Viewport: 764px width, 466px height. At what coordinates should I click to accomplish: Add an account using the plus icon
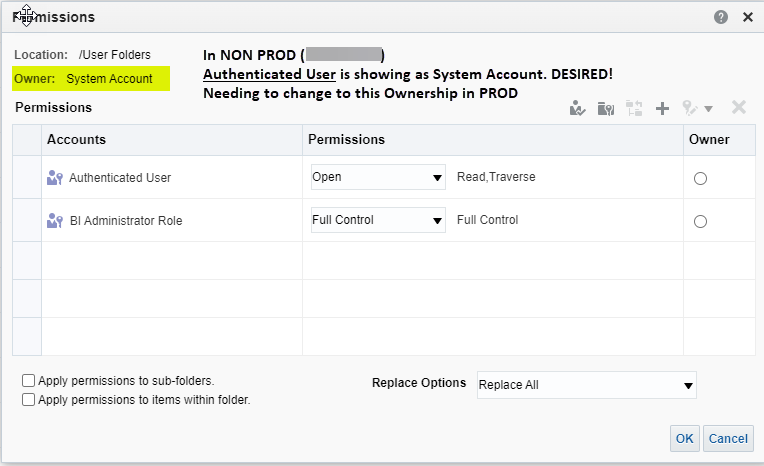(662, 108)
